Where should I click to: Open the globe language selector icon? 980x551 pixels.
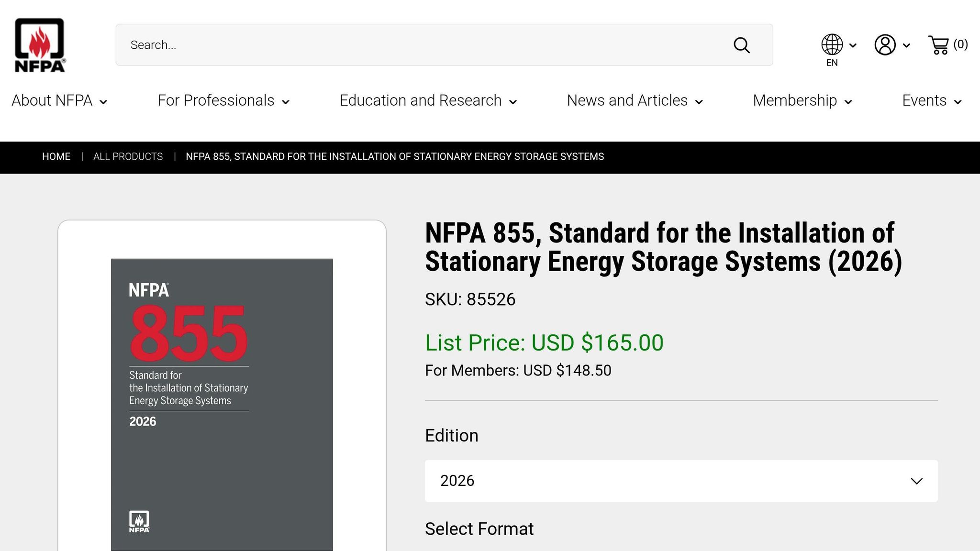coord(832,44)
